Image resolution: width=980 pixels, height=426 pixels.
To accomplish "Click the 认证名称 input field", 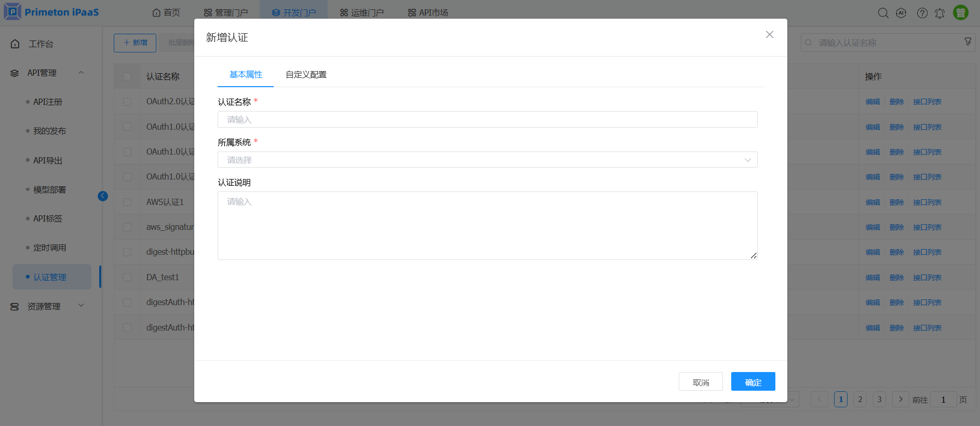I will click(x=487, y=119).
